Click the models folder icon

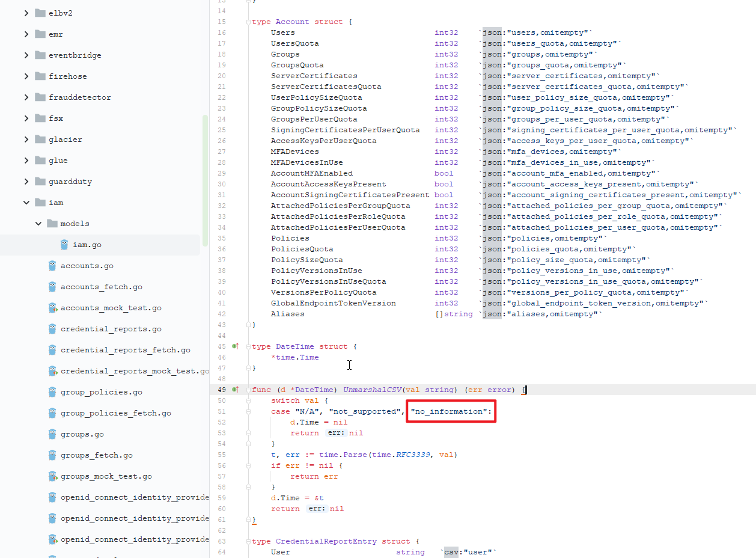point(52,224)
